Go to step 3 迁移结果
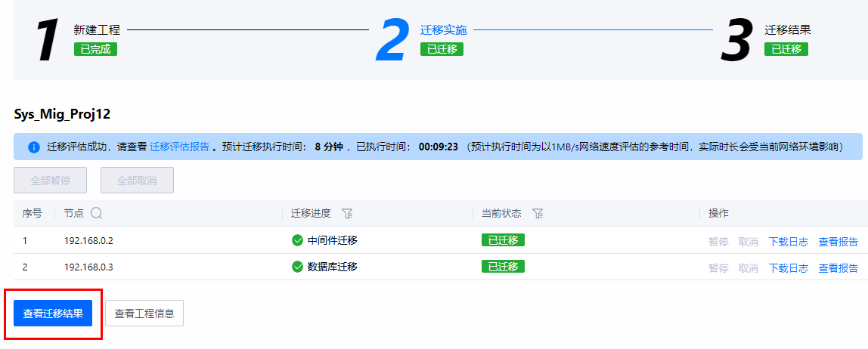 click(x=788, y=30)
